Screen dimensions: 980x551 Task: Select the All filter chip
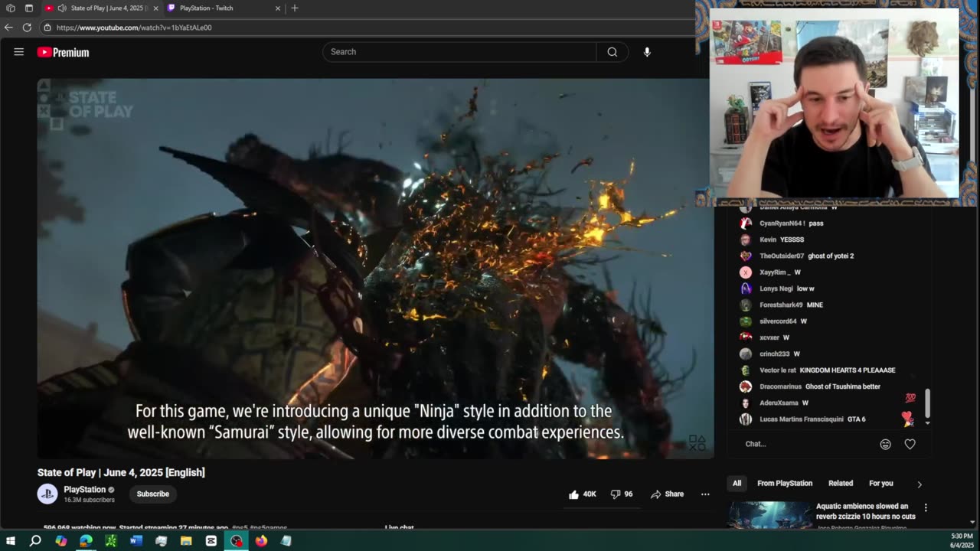coord(737,484)
